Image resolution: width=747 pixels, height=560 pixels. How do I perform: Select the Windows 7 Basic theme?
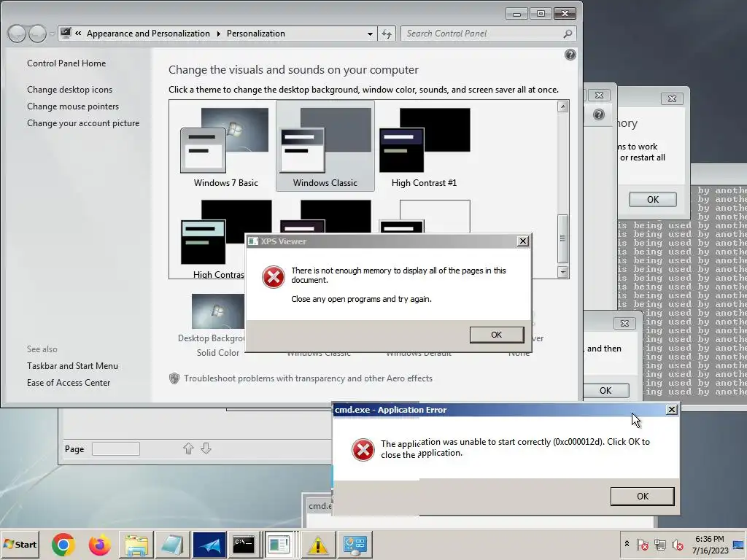(225, 147)
